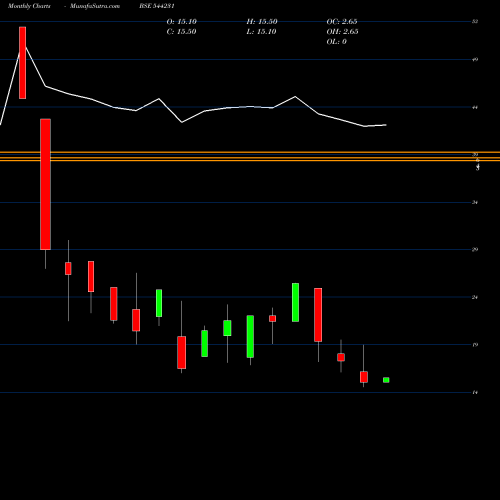This screenshot has height=500, width=500.
Task: Click the tallest red candlestick body
Action: [45, 184]
